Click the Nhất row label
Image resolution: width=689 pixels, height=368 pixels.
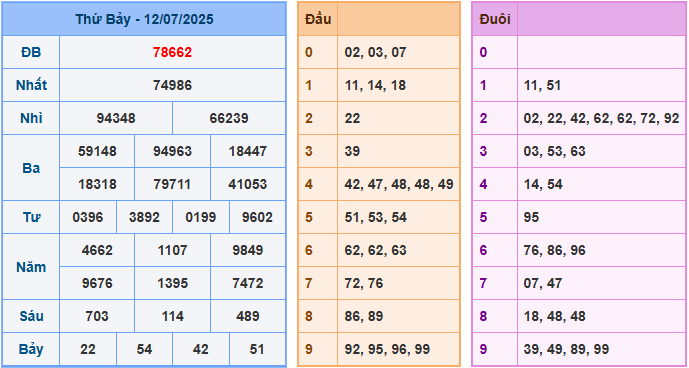point(31,85)
